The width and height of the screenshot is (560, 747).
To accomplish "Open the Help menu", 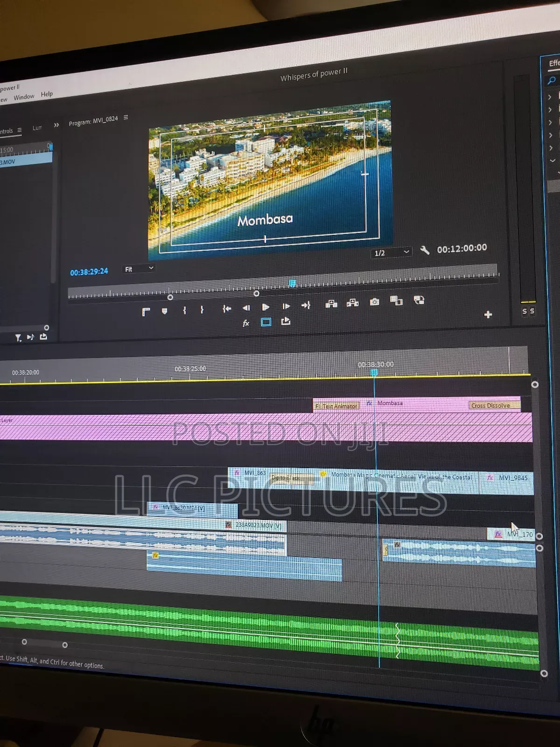I will click(x=47, y=94).
